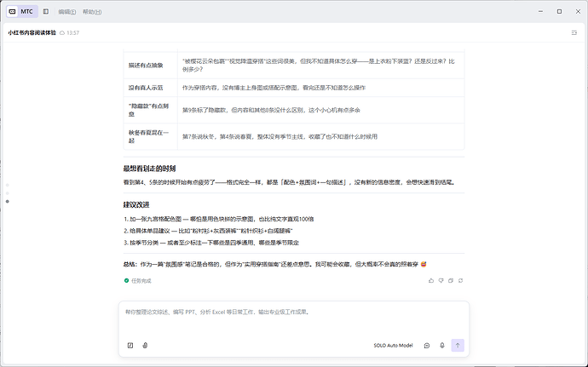
Task: Start voice input with the microphone icon
Action: coord(442,345)
